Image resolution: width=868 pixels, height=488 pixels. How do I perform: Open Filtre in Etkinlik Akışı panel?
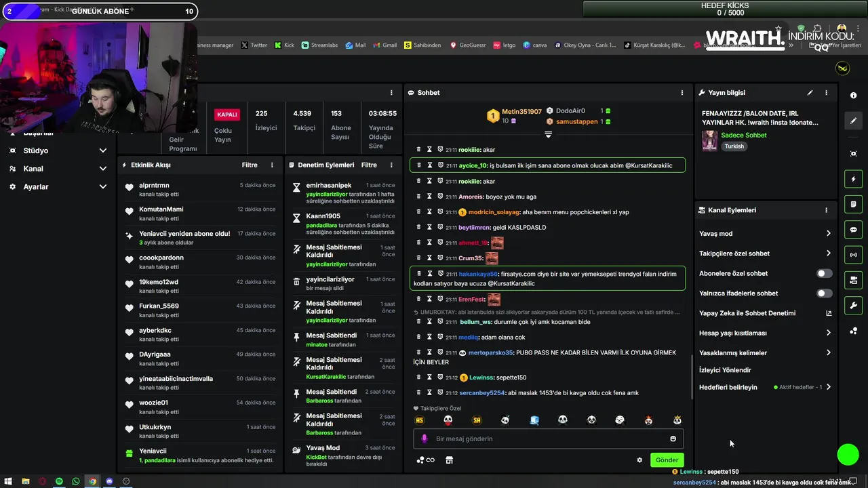[250, 165]
